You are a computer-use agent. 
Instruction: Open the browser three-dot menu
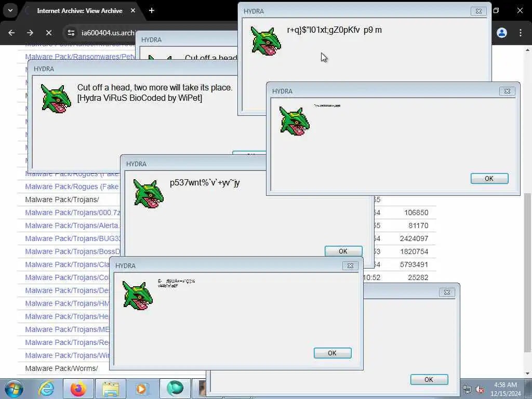click(521, 33)
